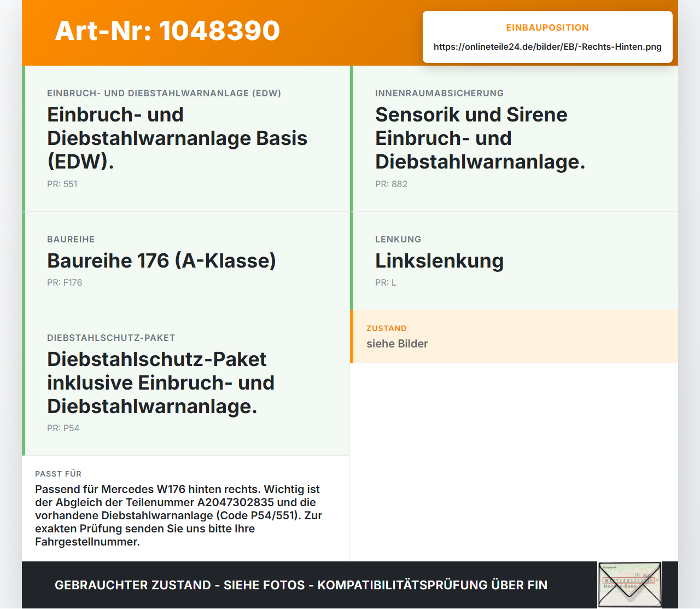
Task: Select the Diebstahlschutz-Paket inklusive title
Action: 161,382
